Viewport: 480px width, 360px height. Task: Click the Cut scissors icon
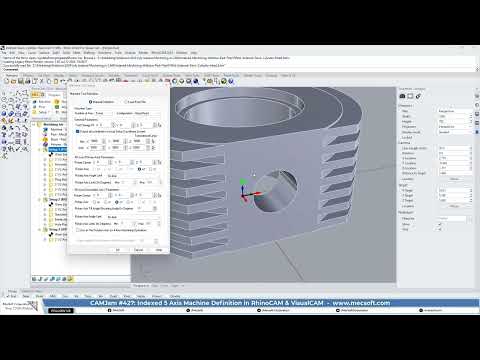pyautogui.click(x=42, y=81)
